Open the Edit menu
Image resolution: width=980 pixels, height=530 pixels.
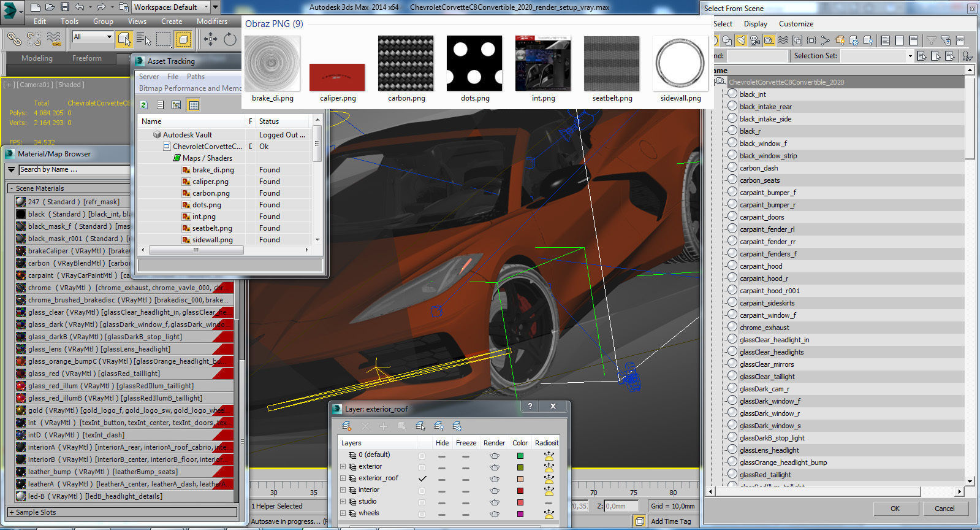(x=40, y=21)
